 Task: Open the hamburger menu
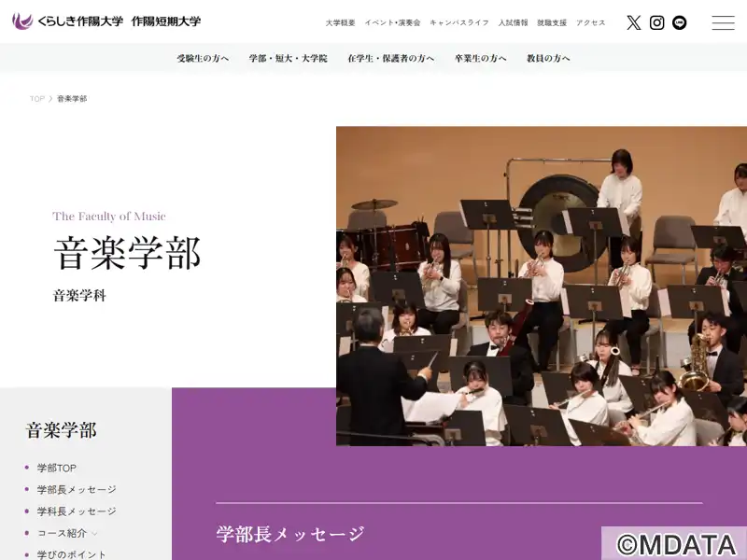723,22
